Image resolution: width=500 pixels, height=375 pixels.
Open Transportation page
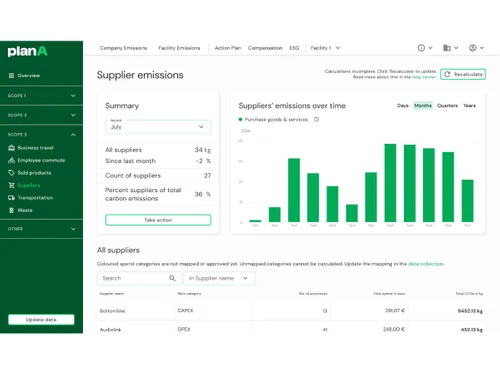[35, 198]
